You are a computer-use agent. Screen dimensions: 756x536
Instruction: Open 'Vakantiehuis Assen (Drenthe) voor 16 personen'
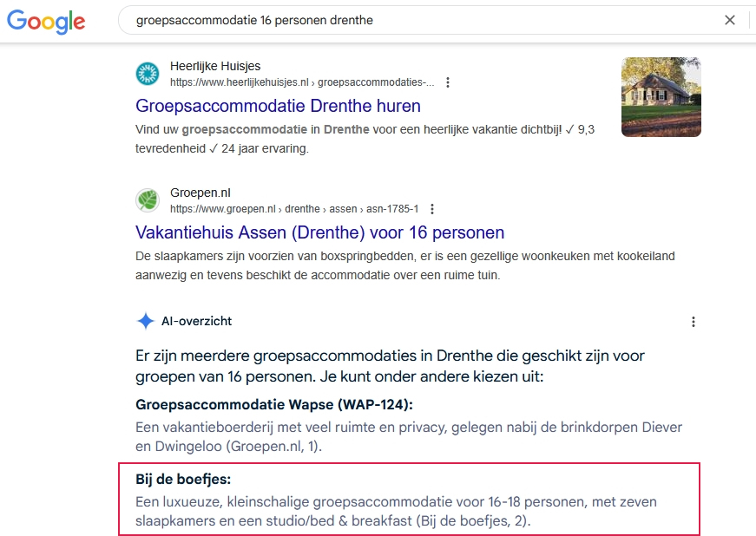pos(319,232)
